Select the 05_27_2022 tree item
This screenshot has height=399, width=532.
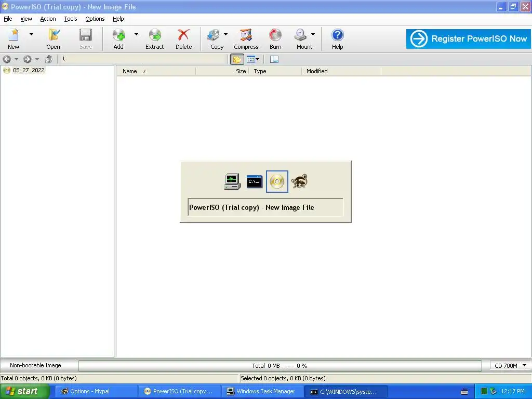pos(29,70)
